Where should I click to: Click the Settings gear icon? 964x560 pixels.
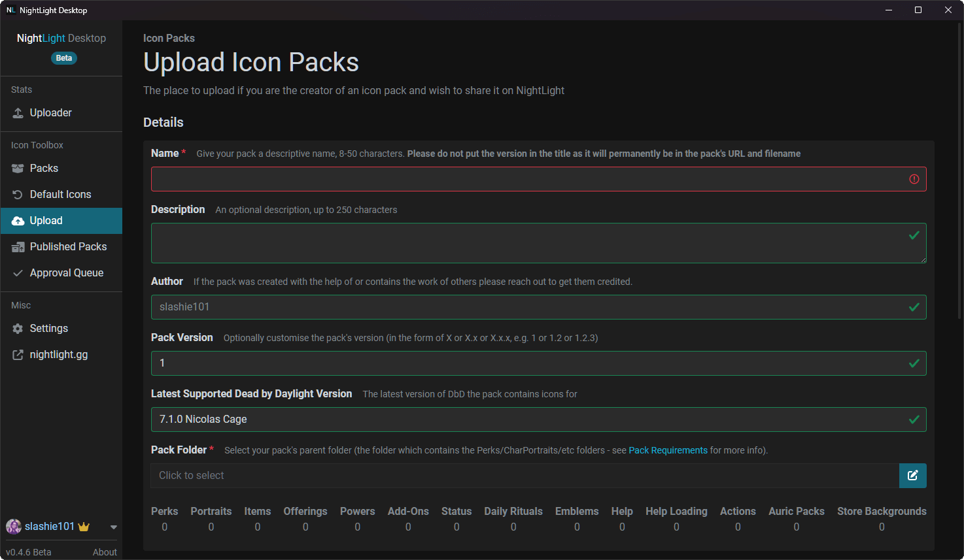tap(17, 328)
